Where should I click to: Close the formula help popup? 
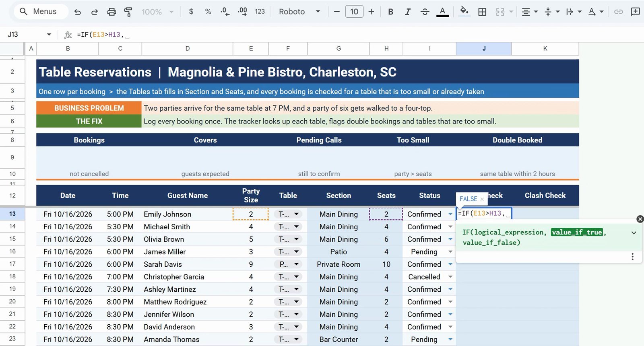click(x=640, y=219)
